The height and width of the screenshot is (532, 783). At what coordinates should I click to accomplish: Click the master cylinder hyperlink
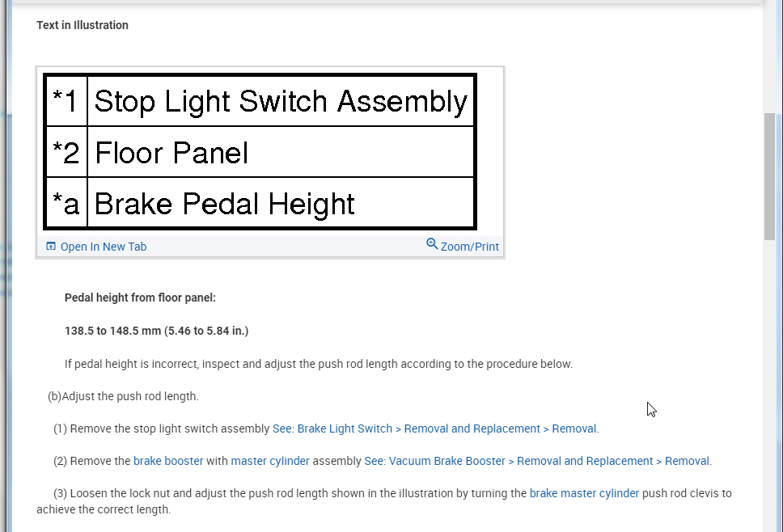click(x=269, y=461)
